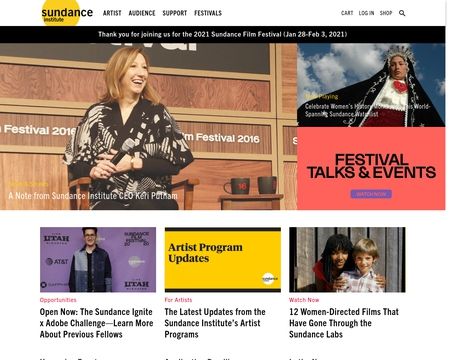Image resolution: width=450 pixels, height=360 pixels.
Task: Open the Celebrate Women's History Month watchlist link
Action: [367, 110]
